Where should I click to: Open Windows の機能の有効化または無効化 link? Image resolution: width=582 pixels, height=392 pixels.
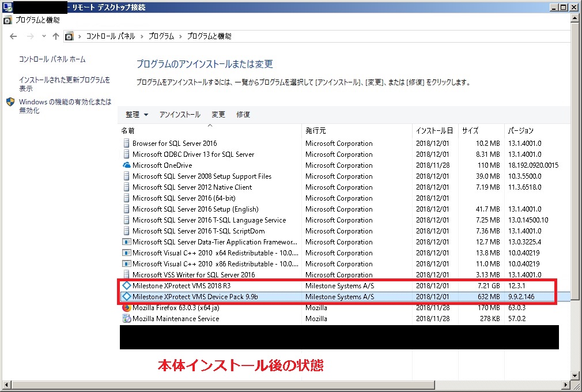point(65,106)
